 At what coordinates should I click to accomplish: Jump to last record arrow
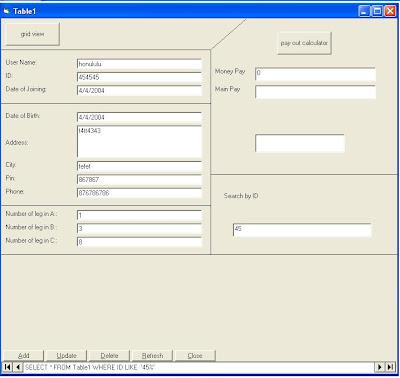(x=390, y=367)
